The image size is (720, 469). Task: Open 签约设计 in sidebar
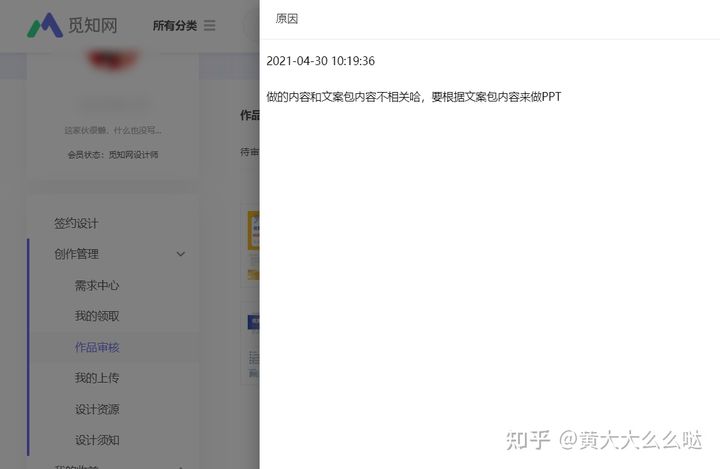coord(76,223)
